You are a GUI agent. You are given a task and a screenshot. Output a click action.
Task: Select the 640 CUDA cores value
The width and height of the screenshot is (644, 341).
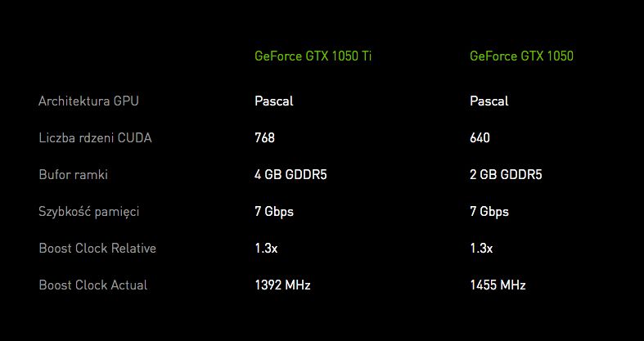[x=480, y=138]
